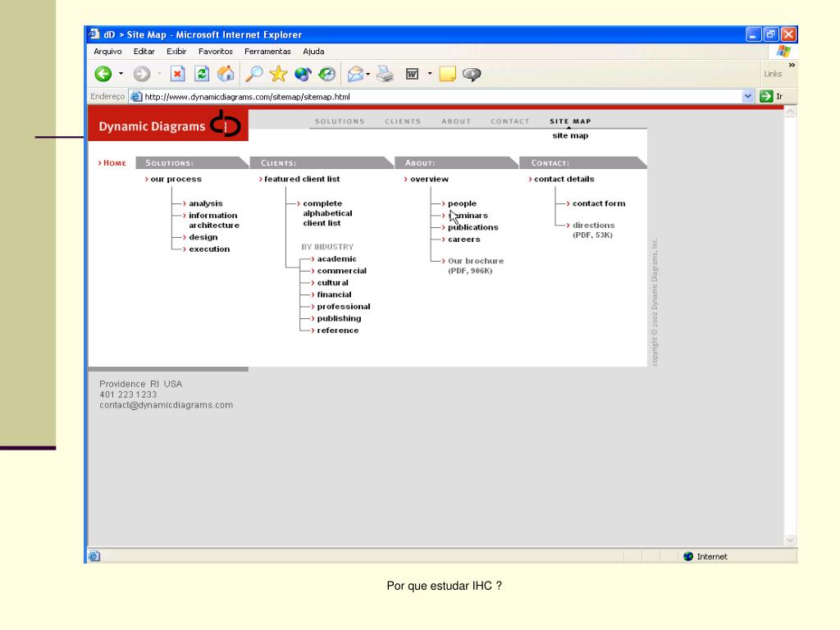Open the Edit button dropdown arrow

430,74
